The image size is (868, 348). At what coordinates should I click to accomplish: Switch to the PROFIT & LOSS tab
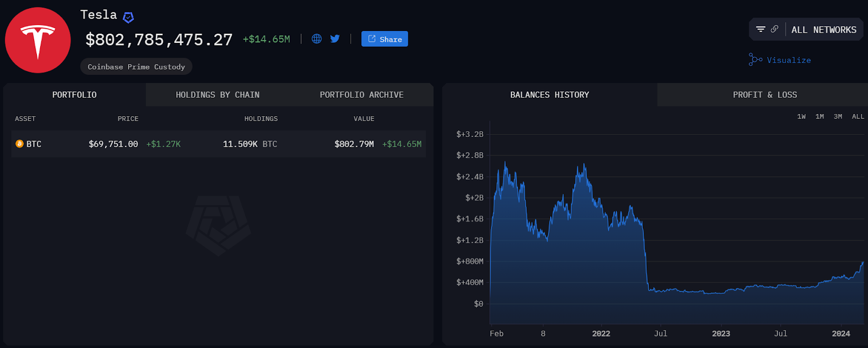(765, 94)
